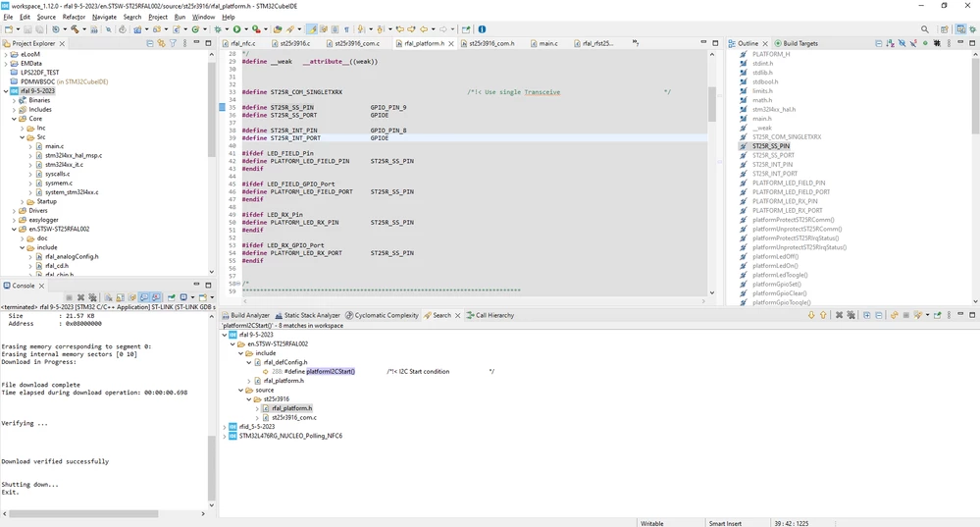Collapse all items in Outline view
Viewport: 980px width, 527px height.
[x=879, y=43]
